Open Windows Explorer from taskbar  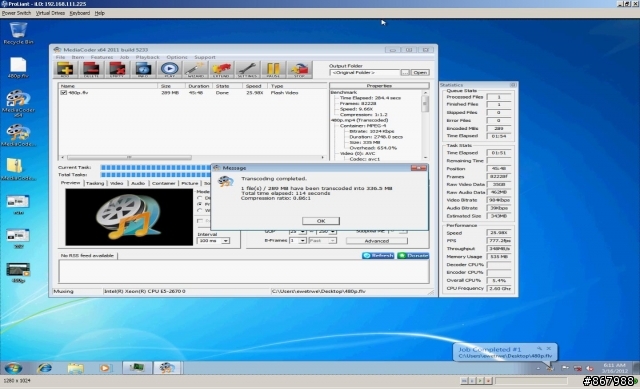76,368
